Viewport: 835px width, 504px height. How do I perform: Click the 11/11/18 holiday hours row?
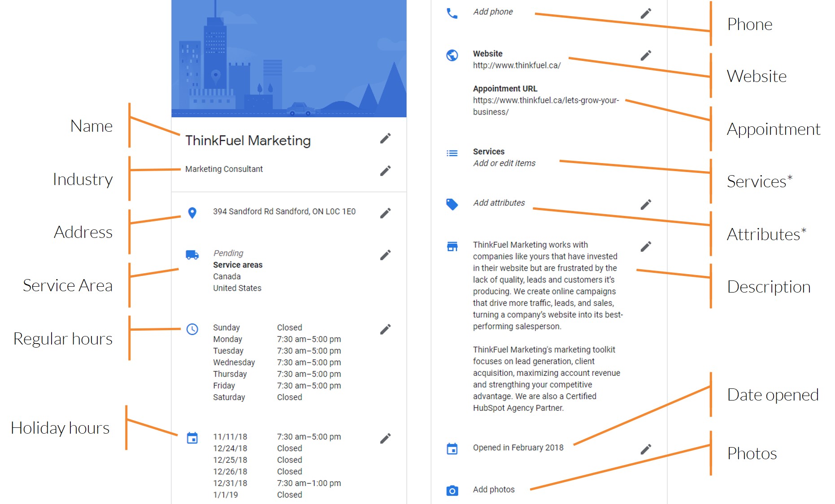pos(277,437)
